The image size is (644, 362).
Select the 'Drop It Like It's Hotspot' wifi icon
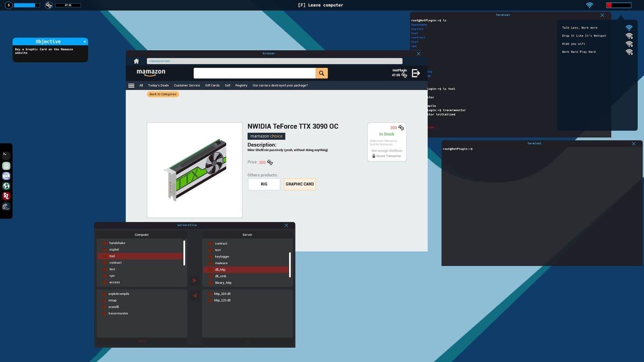[629, 36]
